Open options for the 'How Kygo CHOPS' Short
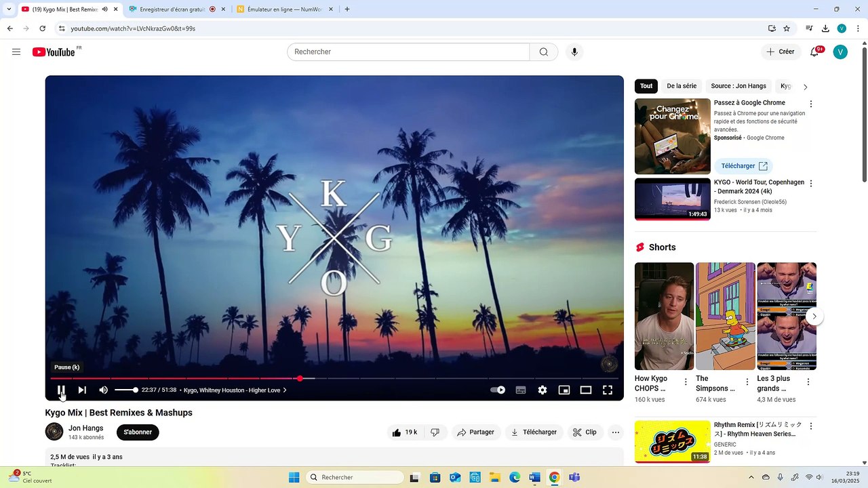This screenshot has height=488, width=868. 686,382
